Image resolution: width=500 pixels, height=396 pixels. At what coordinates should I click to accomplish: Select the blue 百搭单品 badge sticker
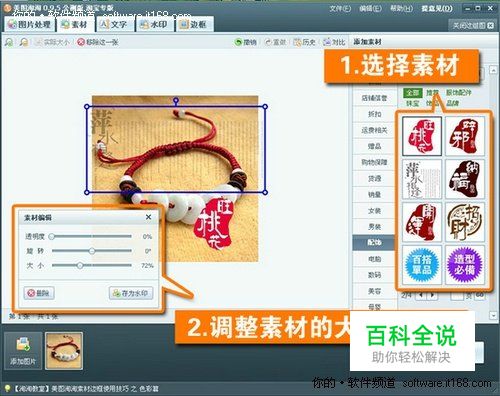(422, 265)
